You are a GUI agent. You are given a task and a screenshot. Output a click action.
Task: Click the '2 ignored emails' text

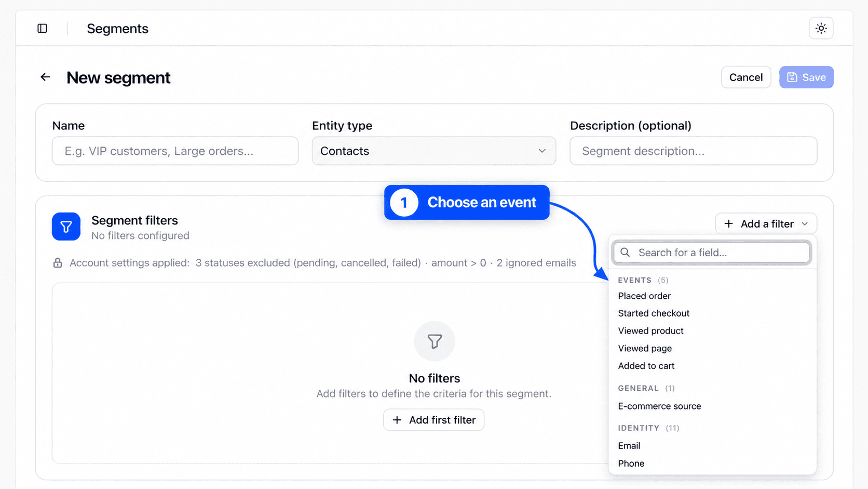[536, 263]
